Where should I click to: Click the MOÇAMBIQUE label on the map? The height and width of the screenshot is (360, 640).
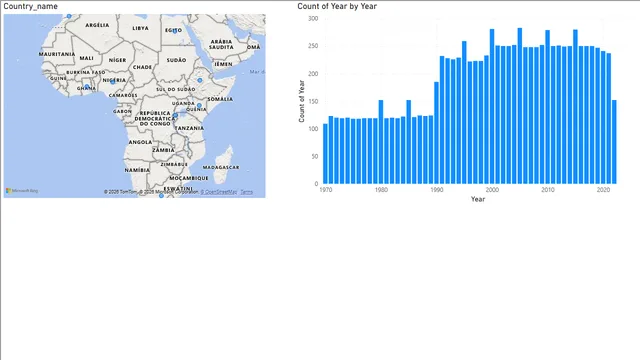point(189,178)
